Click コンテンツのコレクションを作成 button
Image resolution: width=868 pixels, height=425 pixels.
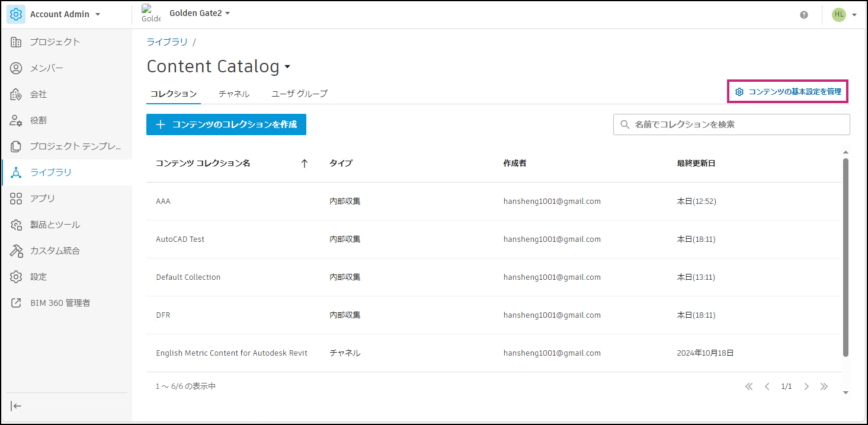[x=226, y=124]
